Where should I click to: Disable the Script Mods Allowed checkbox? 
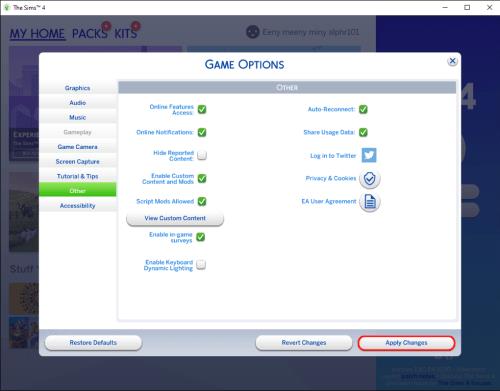(x=202, y=201)
